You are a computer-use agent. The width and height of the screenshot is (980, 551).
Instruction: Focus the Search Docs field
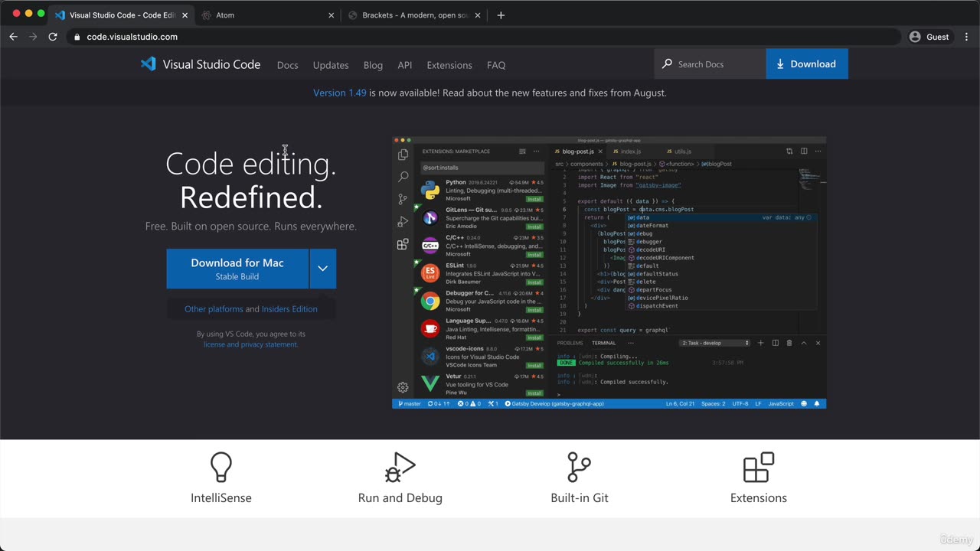coord(710,64)
